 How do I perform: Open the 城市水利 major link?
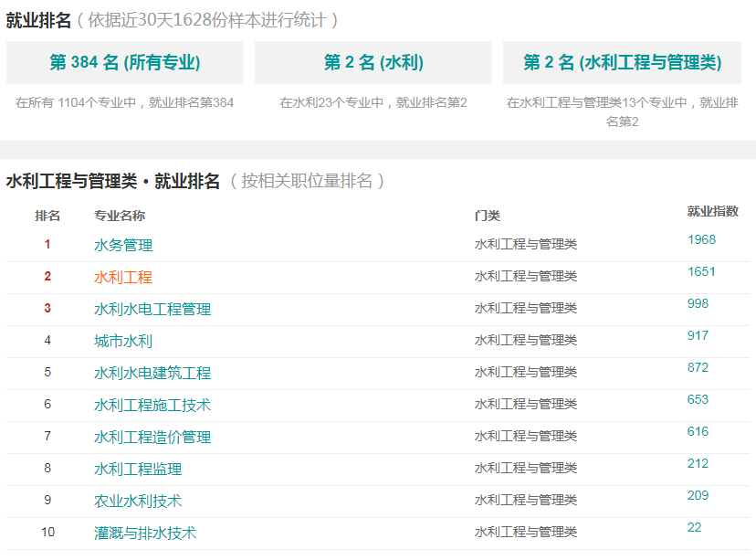pyautogui.click(x=123, y=341)
